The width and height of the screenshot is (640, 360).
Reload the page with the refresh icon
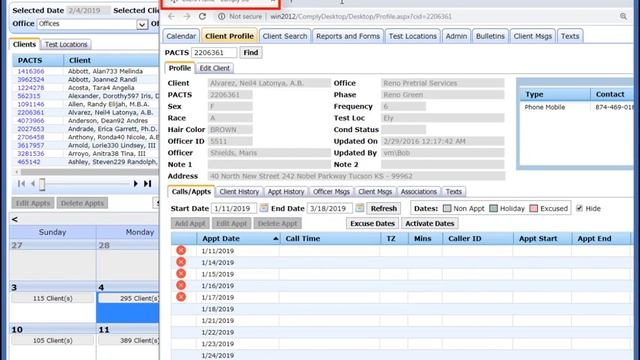(202, 16)
